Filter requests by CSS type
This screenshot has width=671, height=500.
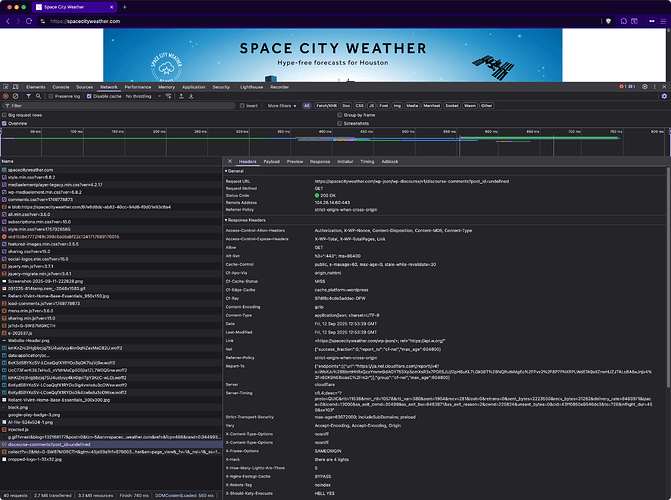click(359, 106)
